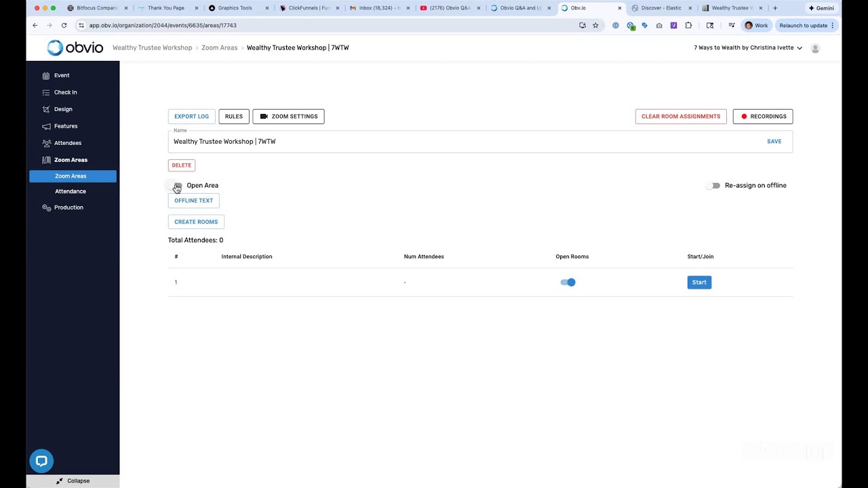
Task: Reload the page in the browser
Action: coord(64,25)
